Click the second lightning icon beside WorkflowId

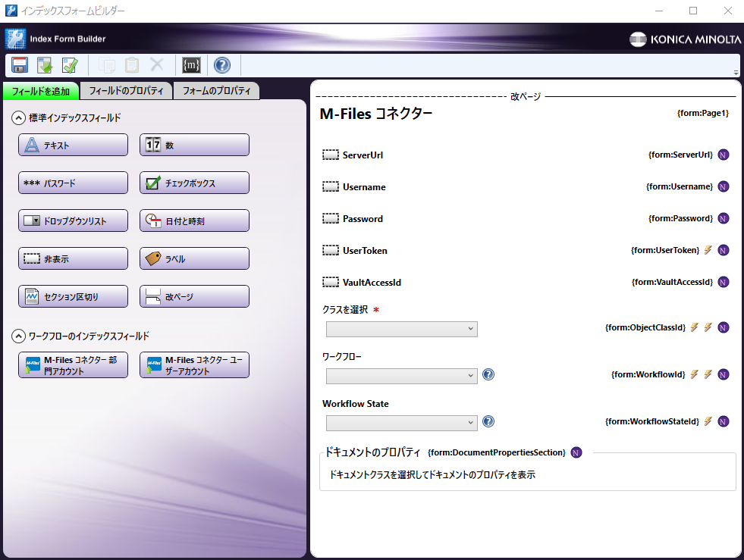tap(708, 374)
